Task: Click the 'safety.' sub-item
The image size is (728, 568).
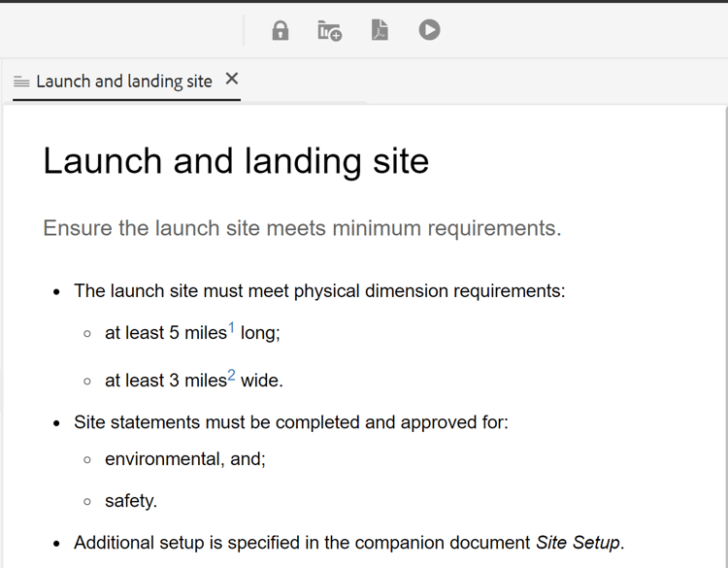Action: [x=131, y=501]
